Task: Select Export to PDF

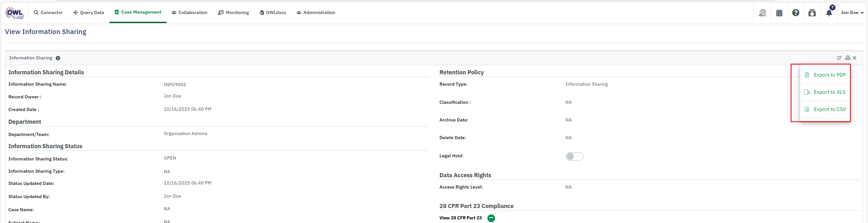Action: (x=829, y=75)
